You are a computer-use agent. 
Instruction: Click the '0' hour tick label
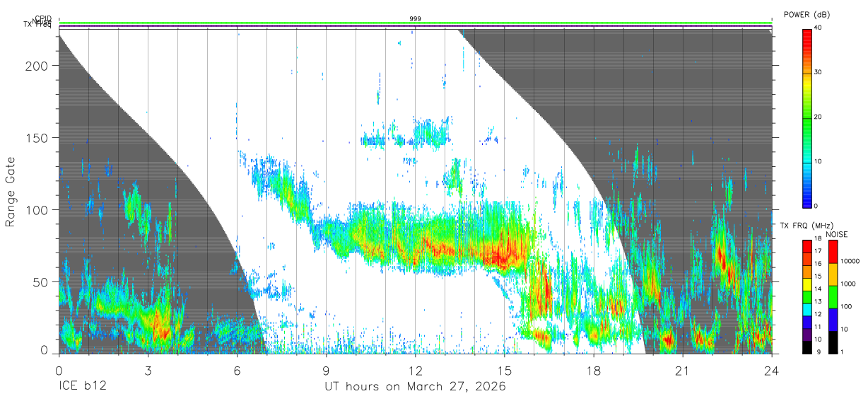(59, 370)
